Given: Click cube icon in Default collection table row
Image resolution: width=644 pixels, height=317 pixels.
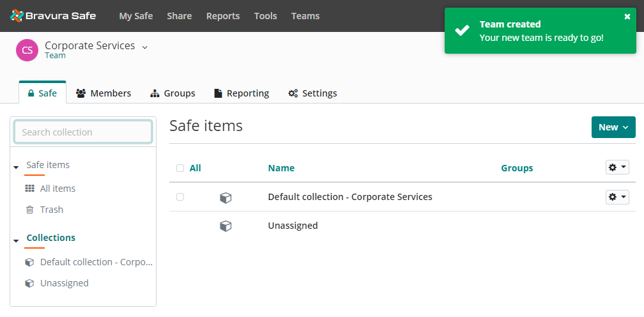Looking at the screenshot, I should tap(226, 197).
